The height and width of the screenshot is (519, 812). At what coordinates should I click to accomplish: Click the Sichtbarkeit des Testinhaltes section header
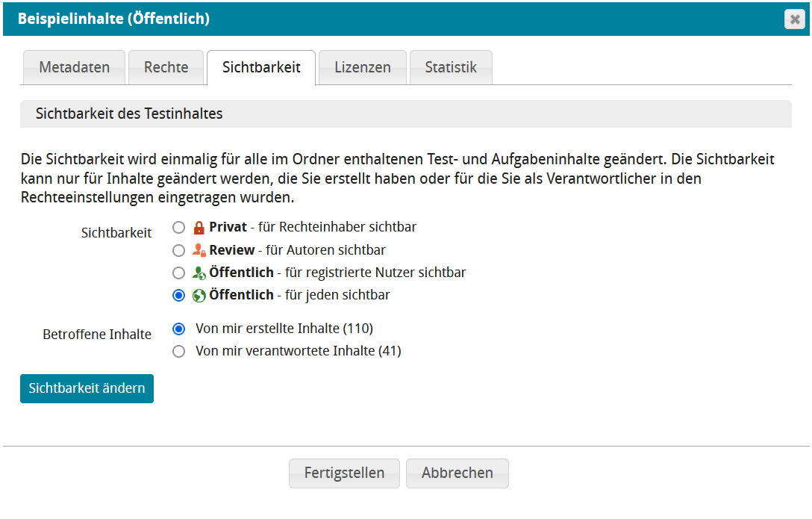[405, 114]
